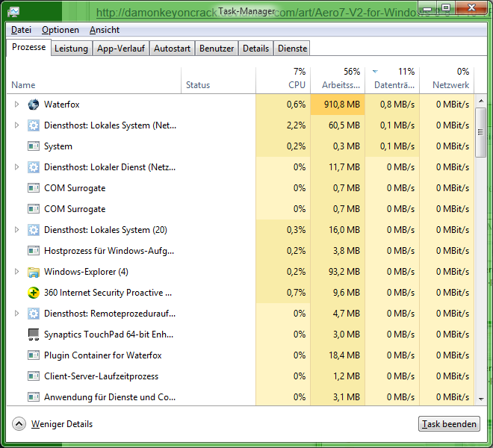Sort by the Status column header
The height and width of the screenshot is (448, 493).
click(x=218, y=81)
